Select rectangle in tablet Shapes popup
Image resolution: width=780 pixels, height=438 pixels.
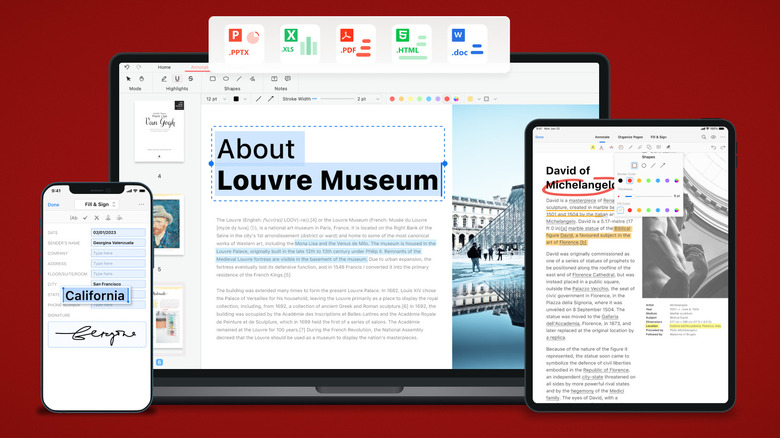point(634,165)
